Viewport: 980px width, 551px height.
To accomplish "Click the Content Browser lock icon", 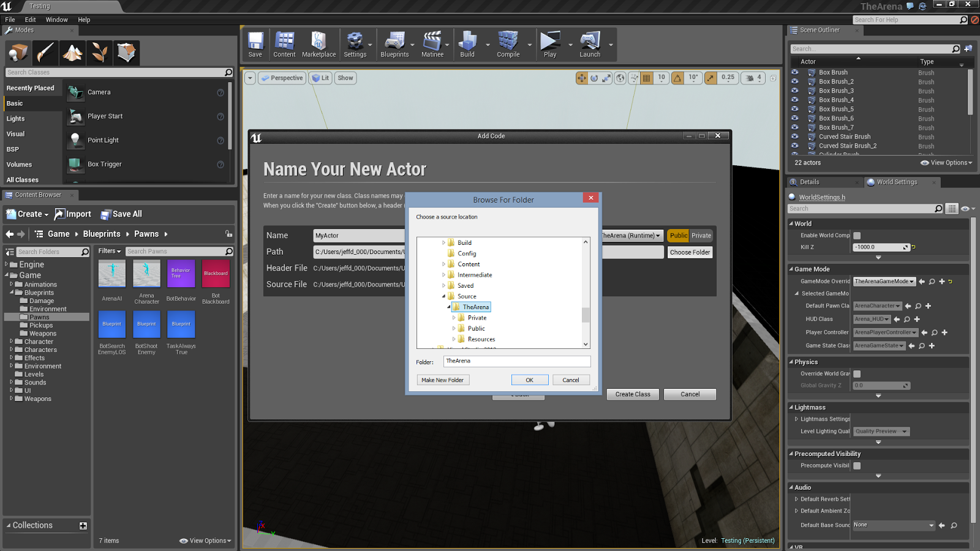I will (228, 234).
